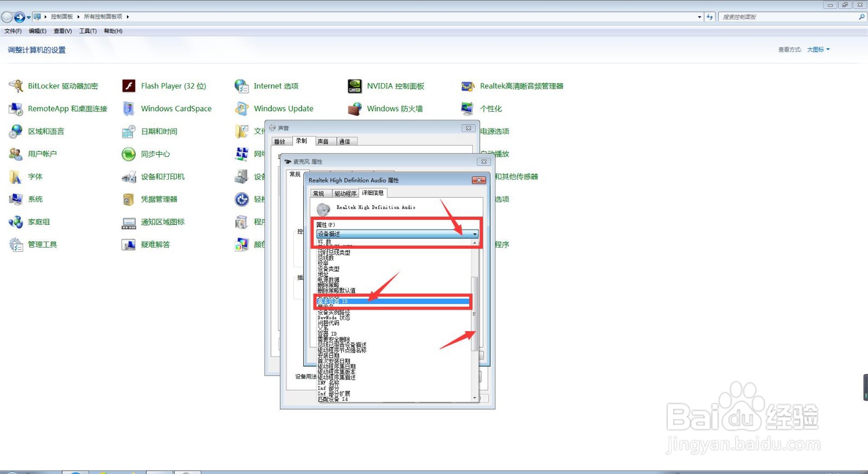Switch to 驱动程序 tab in Realtek properties
This screenshot has width=868, height=474.
click(346, 193)
